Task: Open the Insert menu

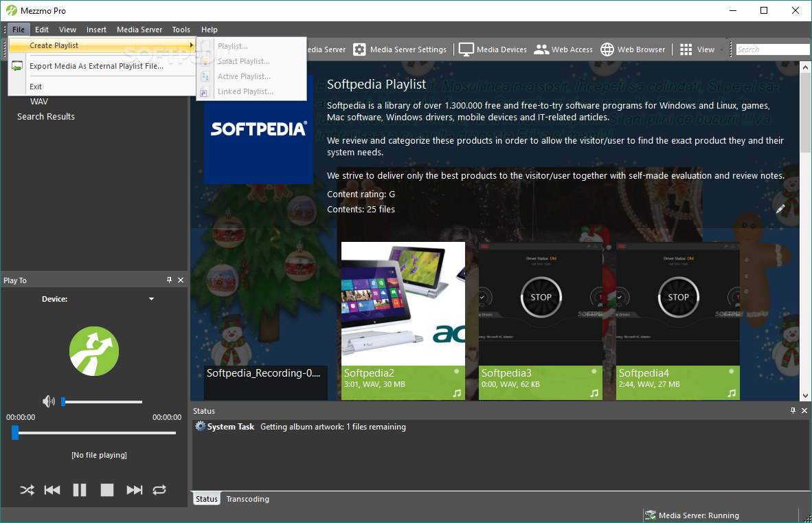Action: 96,30
